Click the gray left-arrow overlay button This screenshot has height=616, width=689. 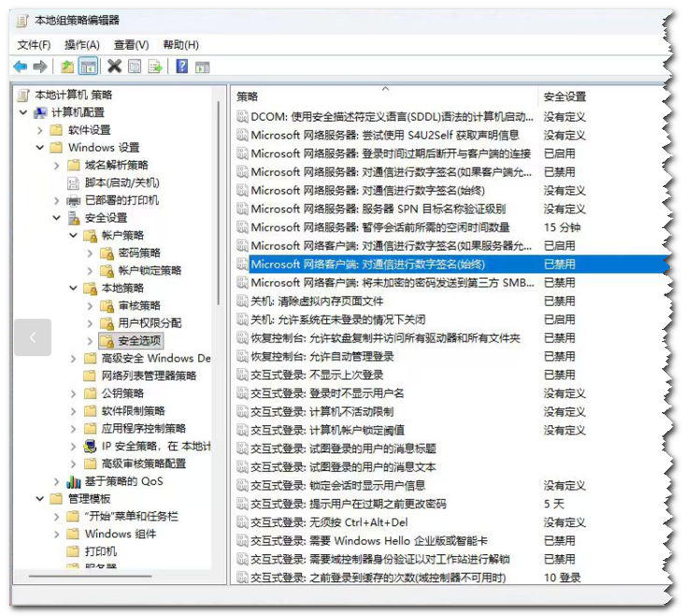coord(34,337)
